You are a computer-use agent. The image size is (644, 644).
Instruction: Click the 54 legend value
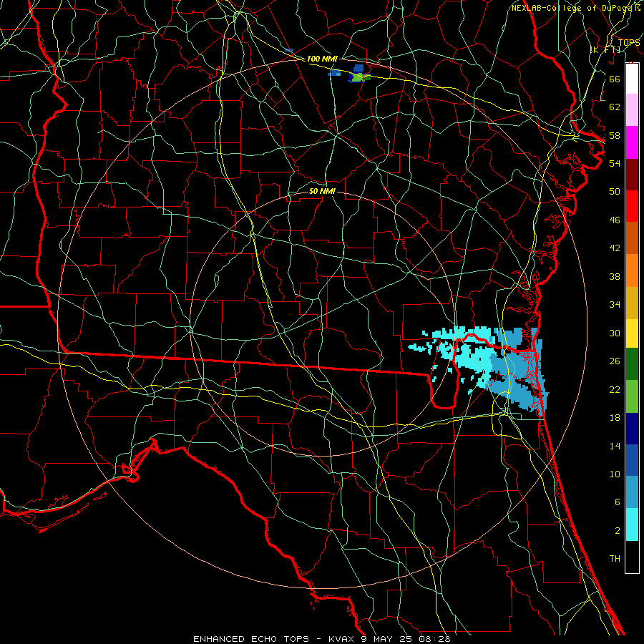(x=615, y=163)
